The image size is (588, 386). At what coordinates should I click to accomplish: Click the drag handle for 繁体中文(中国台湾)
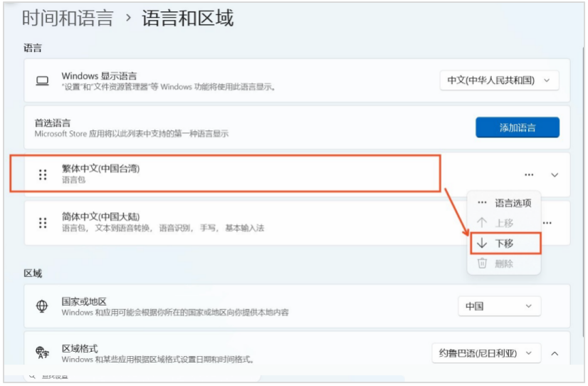(43, 174)
